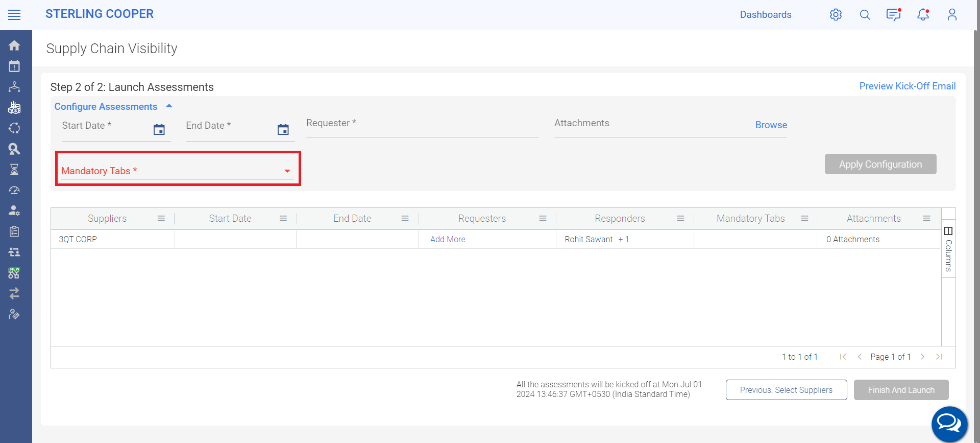Click the Requesters column header
This screenshot has height=443, width=980.
coord(482,218)
